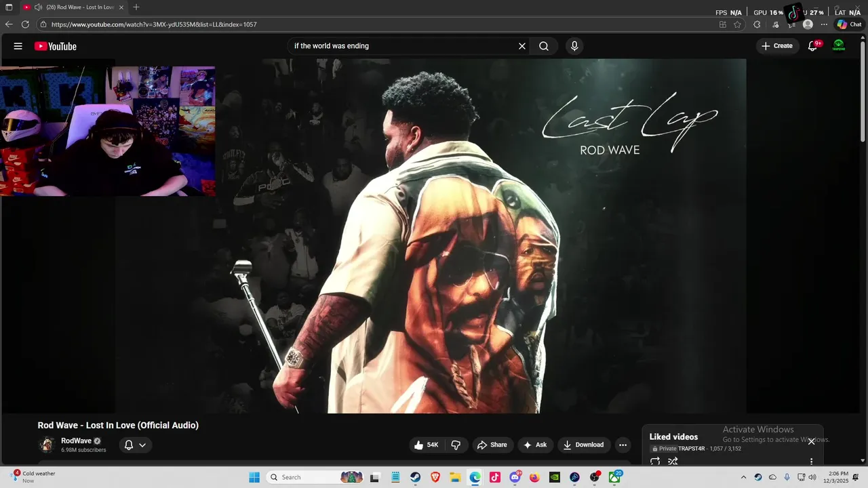This screenshot has width=868, height=488.
Task: Share the Rod Wave video
Action: pos(492,445)
